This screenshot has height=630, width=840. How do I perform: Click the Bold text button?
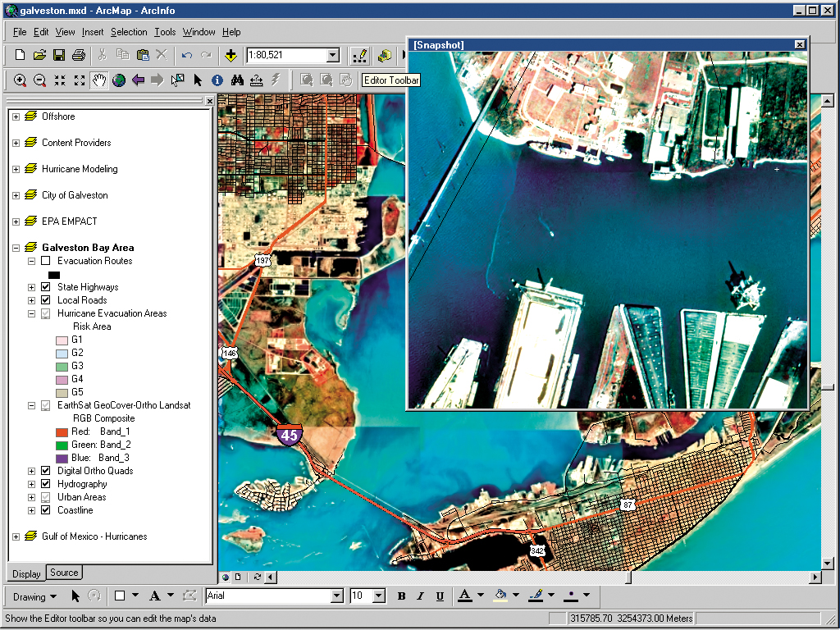point(401,596)
